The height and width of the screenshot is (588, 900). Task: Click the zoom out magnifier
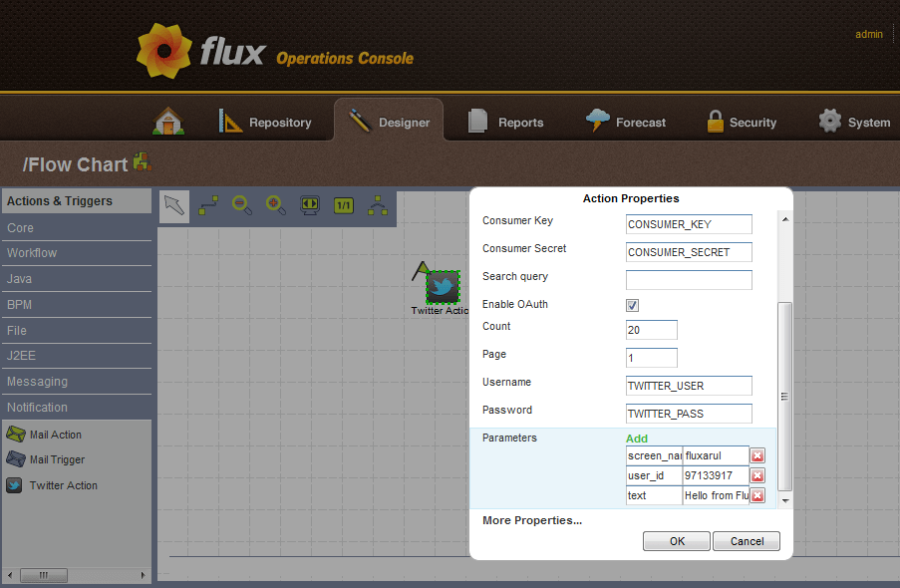(242, 205)
